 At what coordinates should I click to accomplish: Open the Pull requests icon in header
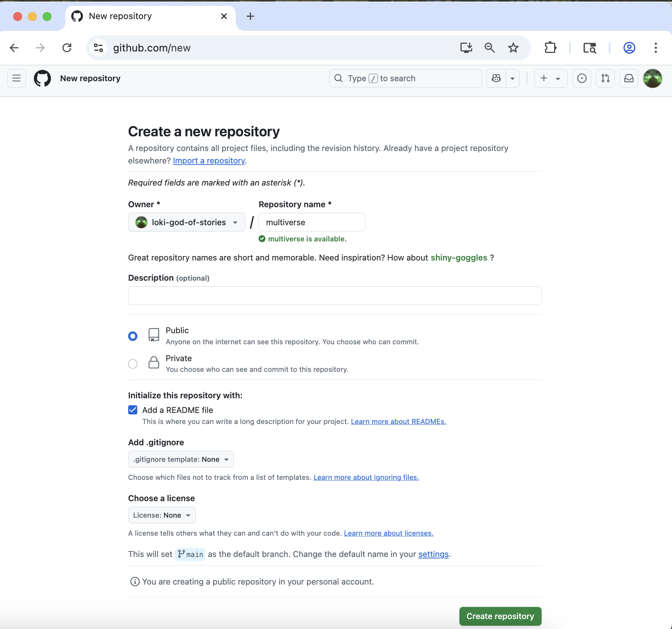[x=605, y=78]
